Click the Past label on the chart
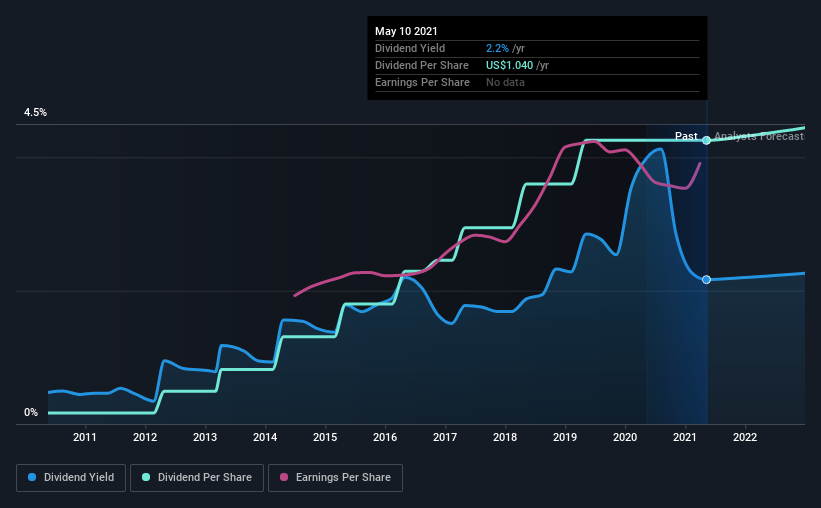821x508 pixels. (686, 136)
